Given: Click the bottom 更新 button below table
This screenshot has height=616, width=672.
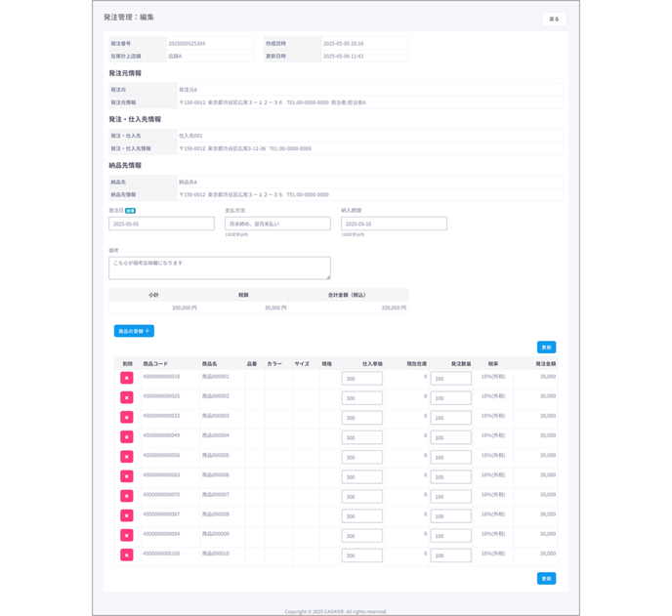Looking at the screenshot, I should point(546,578).
